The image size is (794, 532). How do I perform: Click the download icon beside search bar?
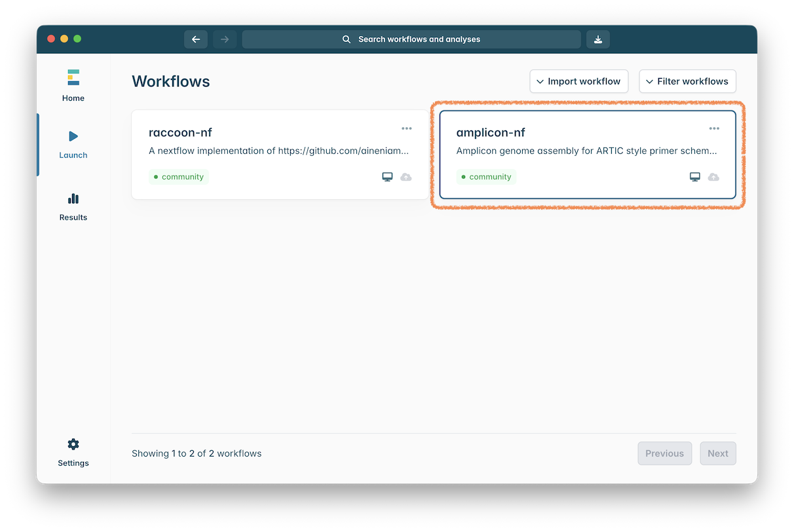tap(597, 39)
